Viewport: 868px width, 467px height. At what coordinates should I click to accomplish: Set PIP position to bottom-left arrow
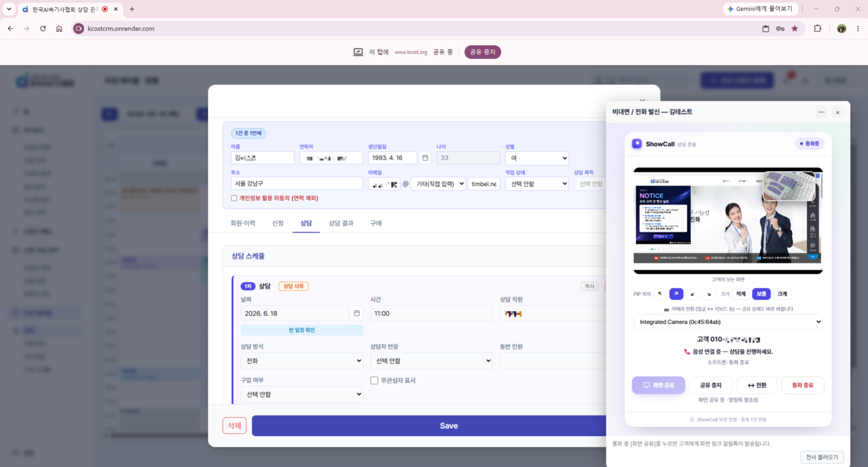tap(692, 294)
